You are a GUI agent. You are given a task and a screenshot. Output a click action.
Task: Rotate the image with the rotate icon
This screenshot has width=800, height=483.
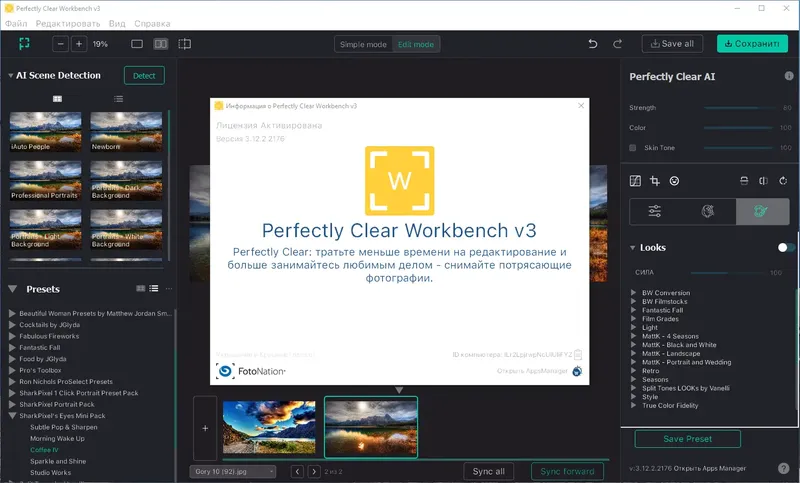click(783, 181)
